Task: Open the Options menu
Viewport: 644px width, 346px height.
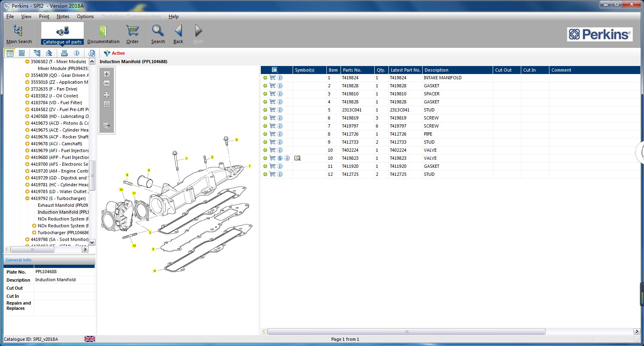Action: coord(85,16)
